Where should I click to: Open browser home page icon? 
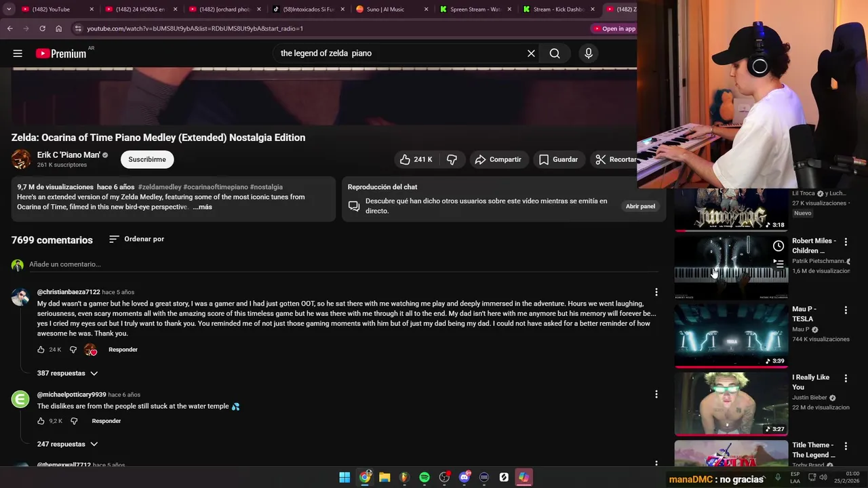(x=58, y=28)
